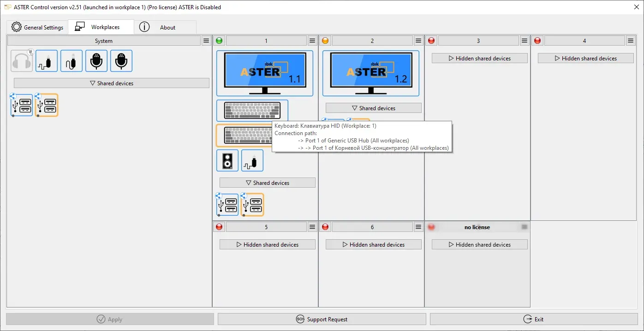Expand Hidden shared devices in workplace 5
This screenshot has height=331, width=644.
point(267,245)
